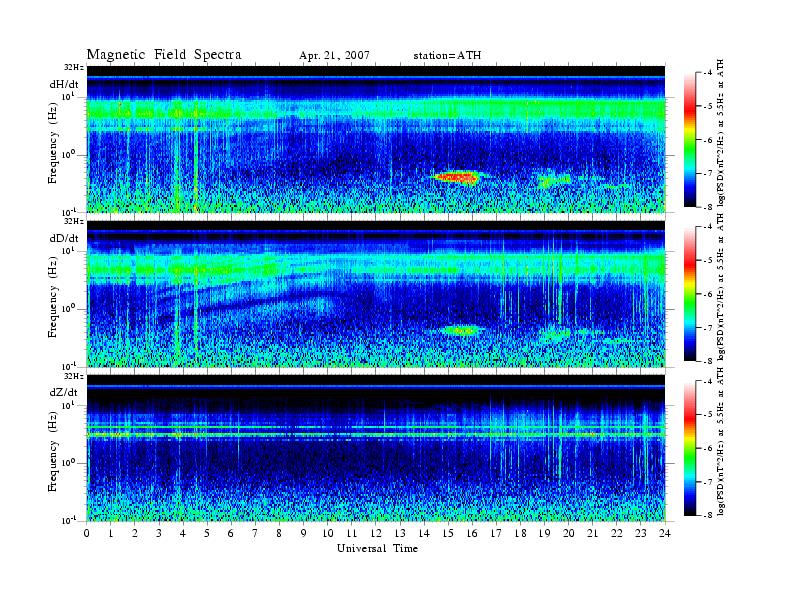Viewport: 792px width, 612px height.
Task: Click the 32Hz label above the dD/dt panel
Action: [74, 221]
